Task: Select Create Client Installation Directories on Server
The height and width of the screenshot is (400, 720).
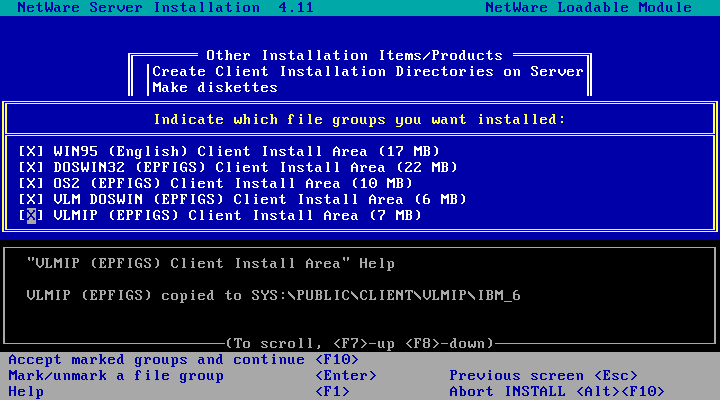Action: (368, 72)
